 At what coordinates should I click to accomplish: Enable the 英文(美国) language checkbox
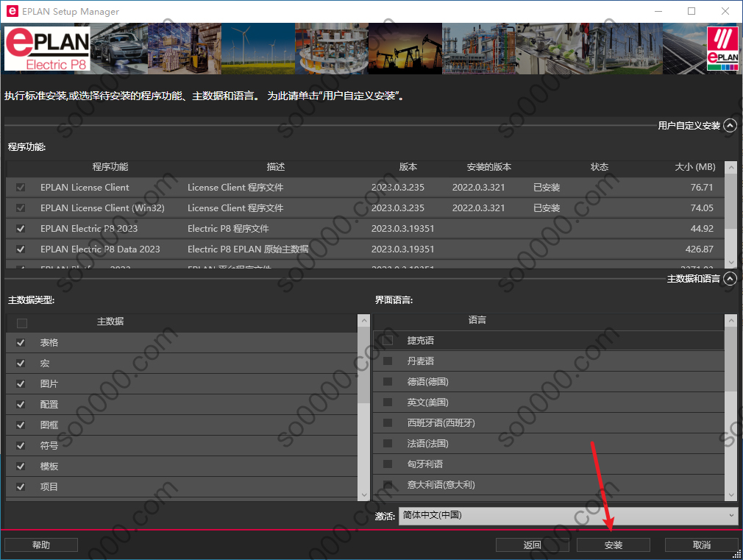[x=388, y=402]
